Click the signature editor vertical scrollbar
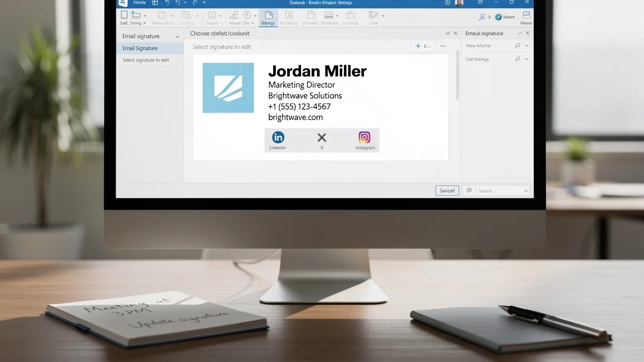The width and height of the screenshot is (644, 362). coord(457,75)
